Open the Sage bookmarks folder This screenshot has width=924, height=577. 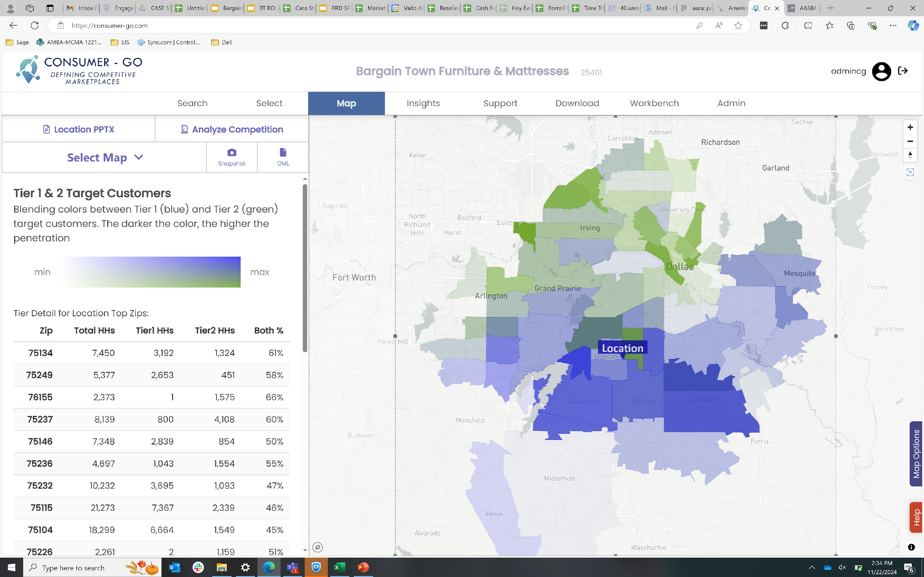[x=18, y=42]
